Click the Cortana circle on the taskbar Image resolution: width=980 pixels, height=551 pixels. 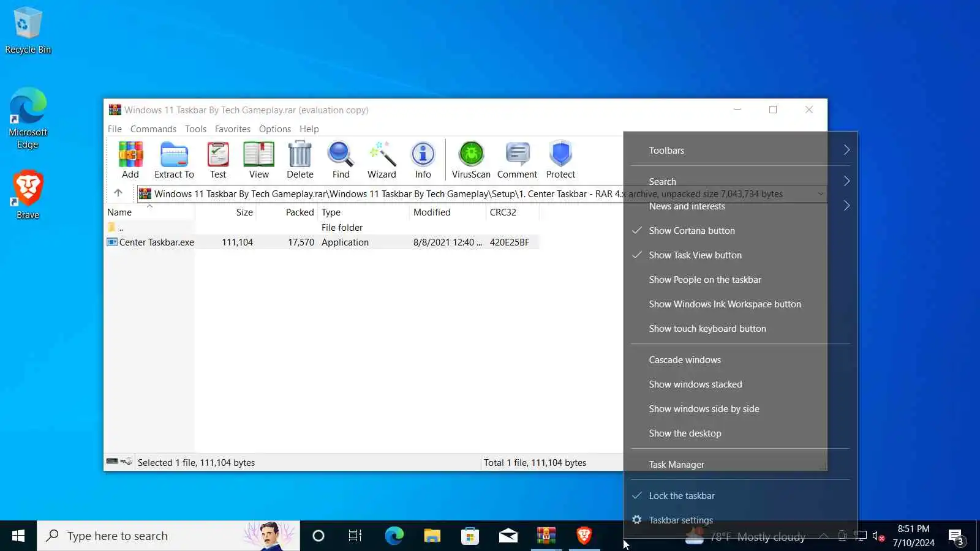[x=318, y=536]
